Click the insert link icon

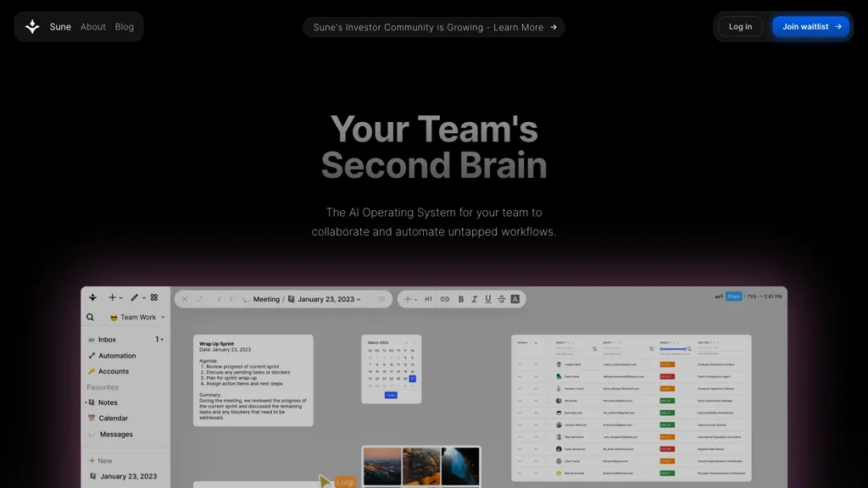pyautogui.click(x=444, y=299)
